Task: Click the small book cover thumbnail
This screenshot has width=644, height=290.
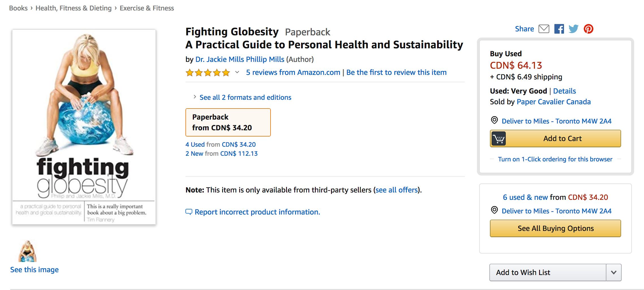Action: click(x=27, y=251)
